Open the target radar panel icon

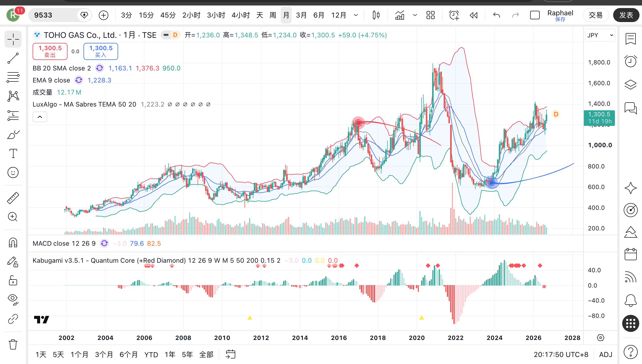(630, 210)
